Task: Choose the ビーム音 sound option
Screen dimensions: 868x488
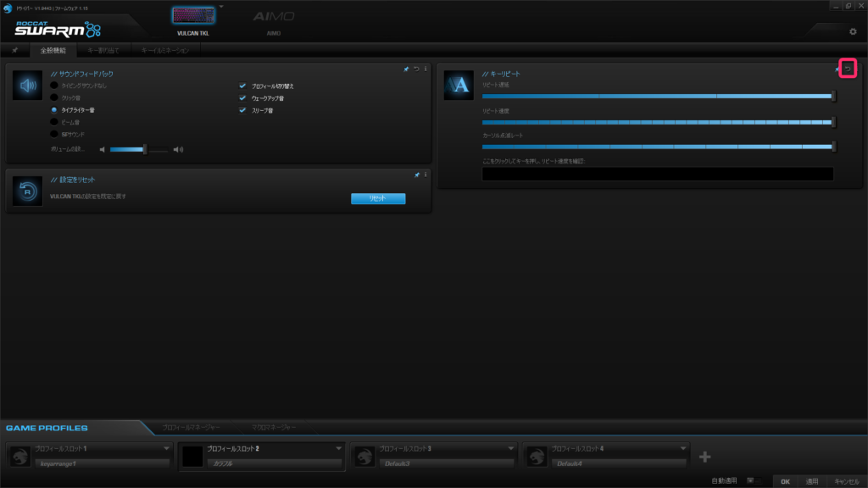Action: pyautogui.click(x=53, y=122)
